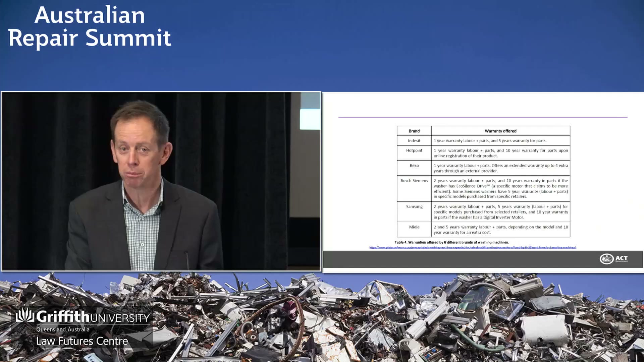Click the Griffith University logo emblem
This screenshot has height=362, width=644.
pos(25,315)
